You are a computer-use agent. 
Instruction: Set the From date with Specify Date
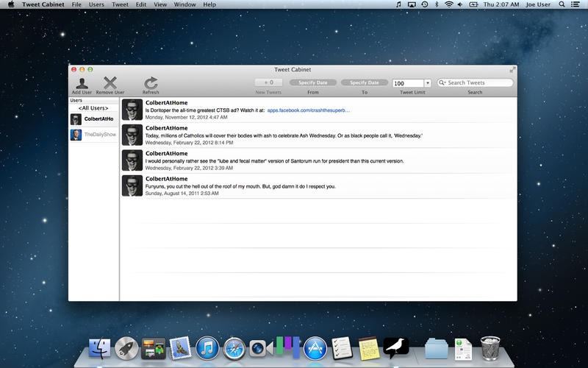[x=313, y=82]
